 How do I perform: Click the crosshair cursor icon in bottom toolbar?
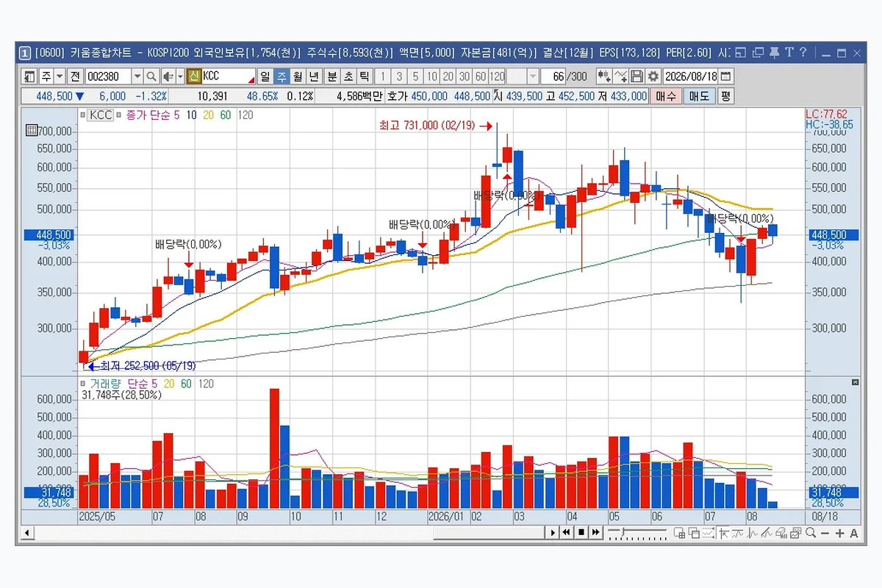pyautogui.click(x=723, y=533)
